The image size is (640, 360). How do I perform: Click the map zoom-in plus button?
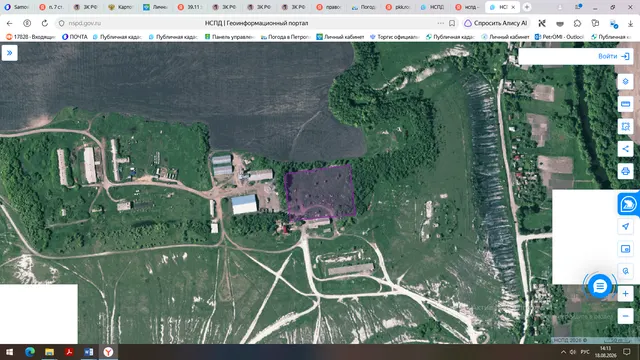pos(625,293)
